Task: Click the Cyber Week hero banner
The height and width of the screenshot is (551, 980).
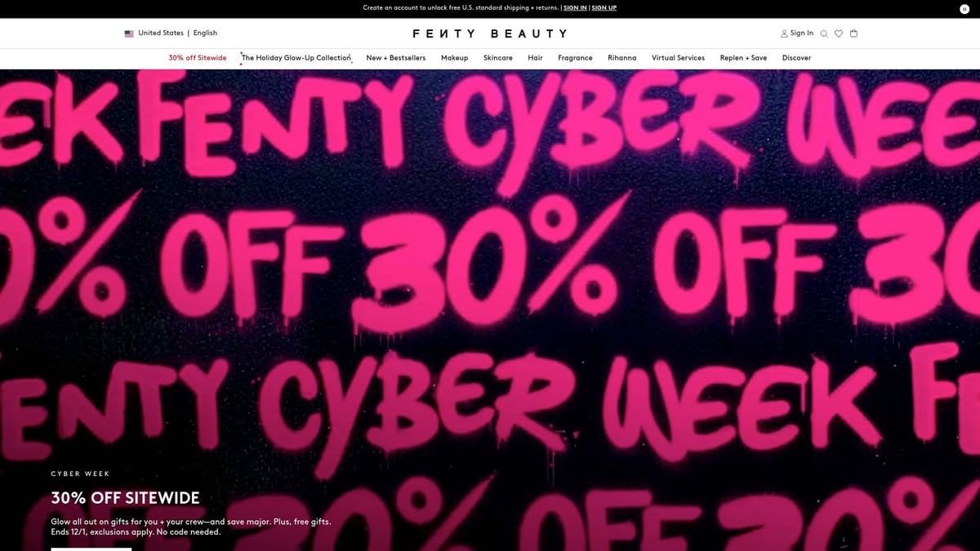Action: click(490, 310)
